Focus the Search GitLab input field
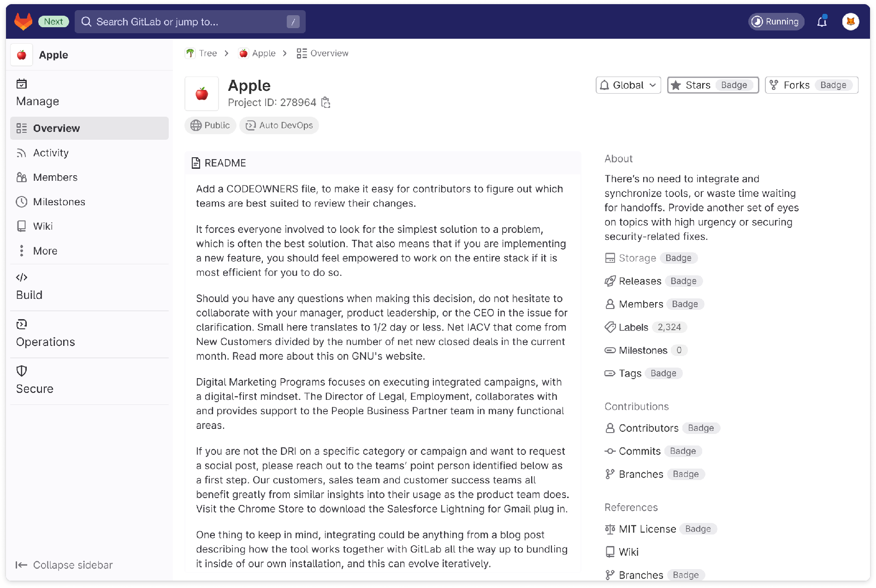Image resolution: width=876 pixels, height=588 pixels. pos(184,22)
